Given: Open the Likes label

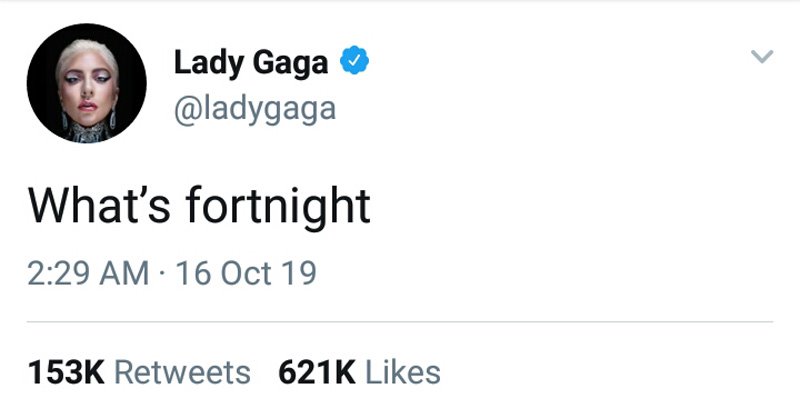Looking at the screenshot, I should [402, 372].
